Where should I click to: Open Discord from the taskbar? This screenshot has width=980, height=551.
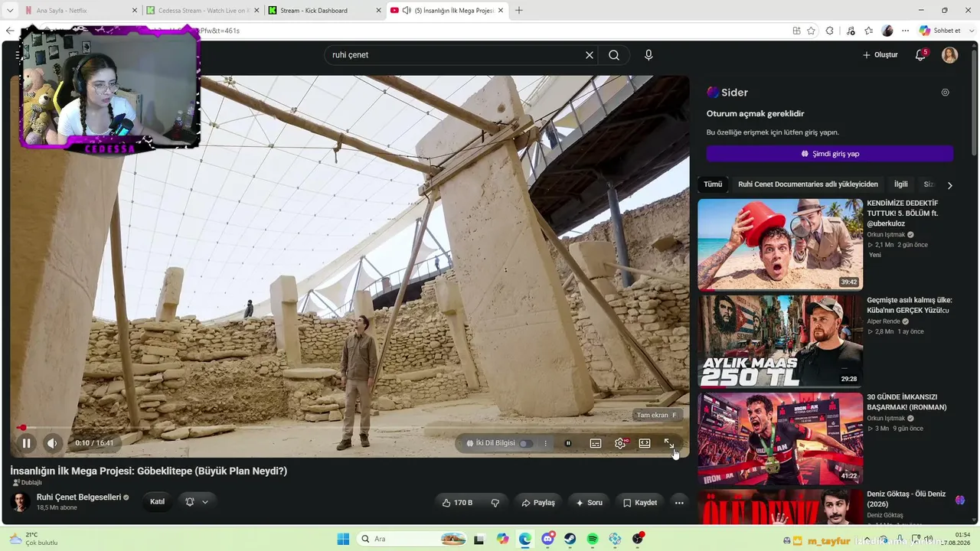coord(548,539)
